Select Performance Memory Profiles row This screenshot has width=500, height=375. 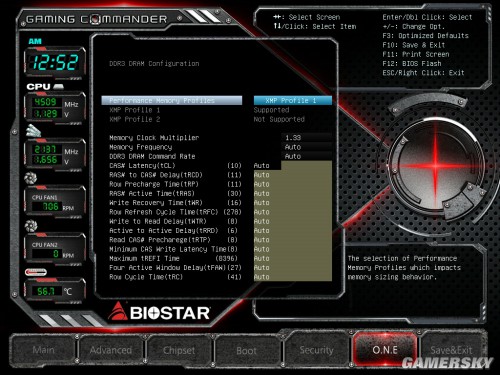tap(172, 100)
